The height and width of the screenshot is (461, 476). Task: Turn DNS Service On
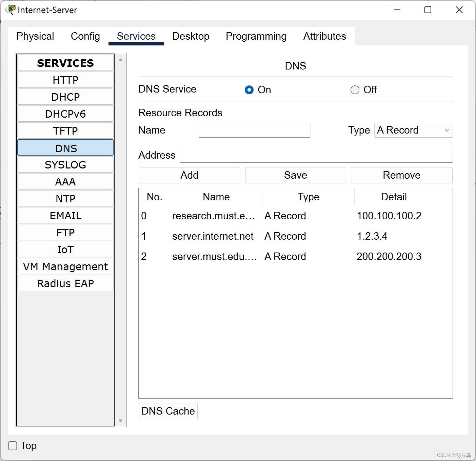pos(249,90)
